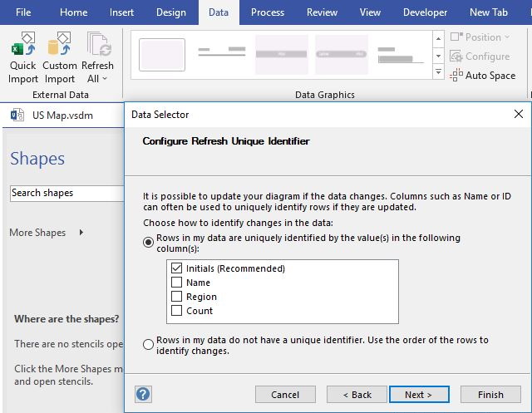Expand the data graphics gallery

tap(438, 73)
